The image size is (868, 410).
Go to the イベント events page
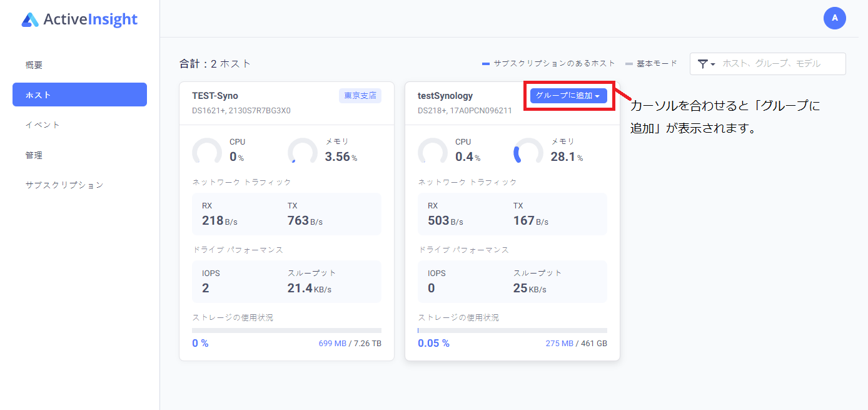pyautogui.click(x=43, y=125)
